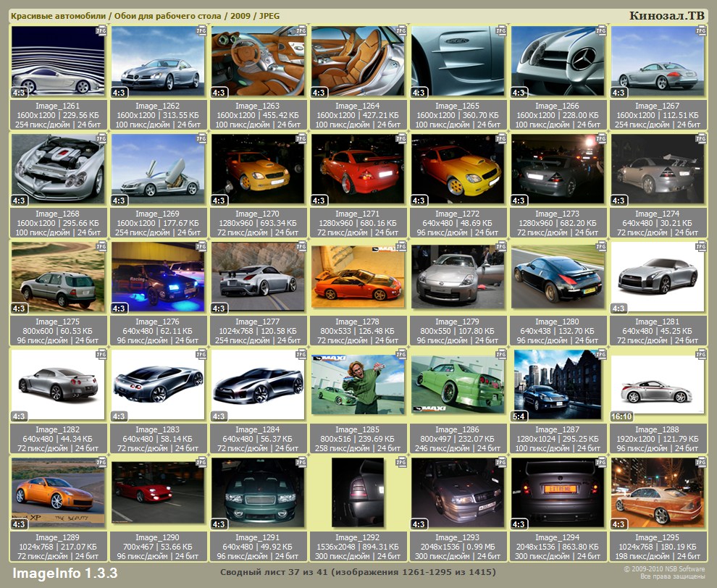
Task: Select the yellow car thumbnail Image_1272
Action: click(x=457, y=169)
